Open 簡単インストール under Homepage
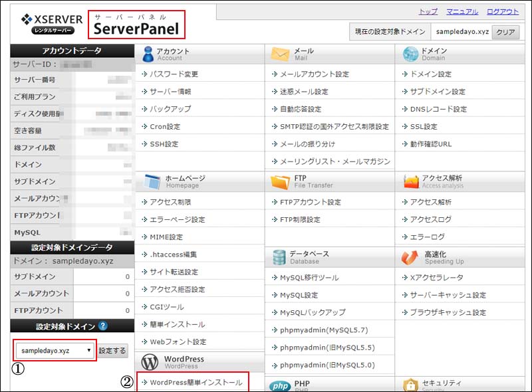This screenshot has width=532, height=392. (178, 324)
